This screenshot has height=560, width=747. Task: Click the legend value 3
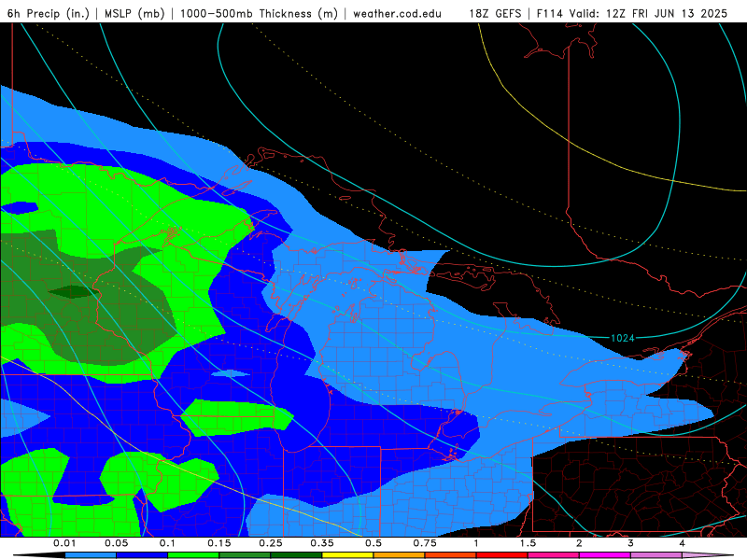pyautogui.click(x=630, y=543)
